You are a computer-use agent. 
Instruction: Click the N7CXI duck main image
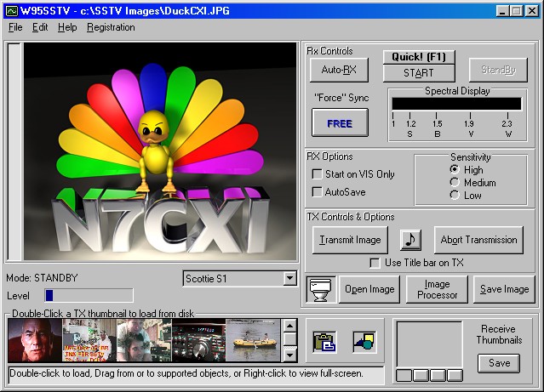point(160,151)
